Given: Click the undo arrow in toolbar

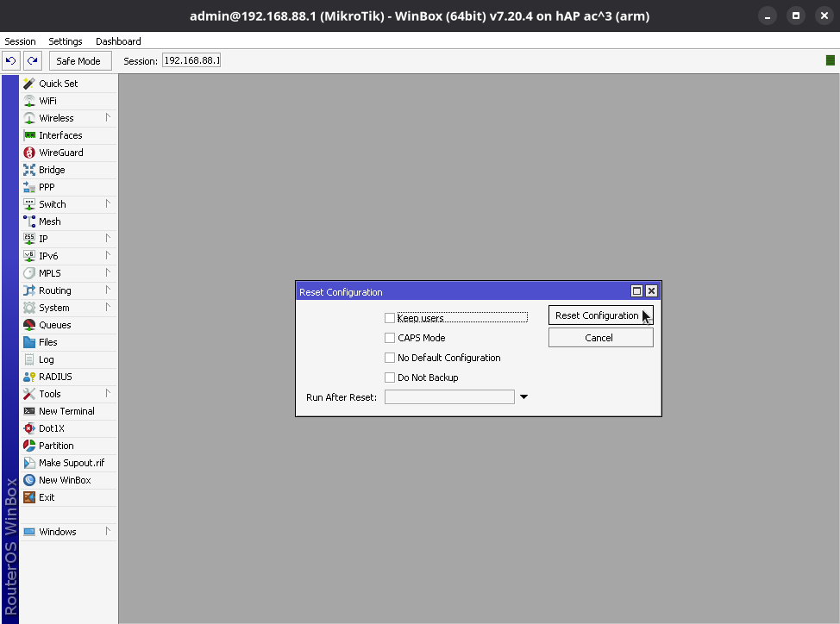Looking at the screenshot, I should pos(11,60).
